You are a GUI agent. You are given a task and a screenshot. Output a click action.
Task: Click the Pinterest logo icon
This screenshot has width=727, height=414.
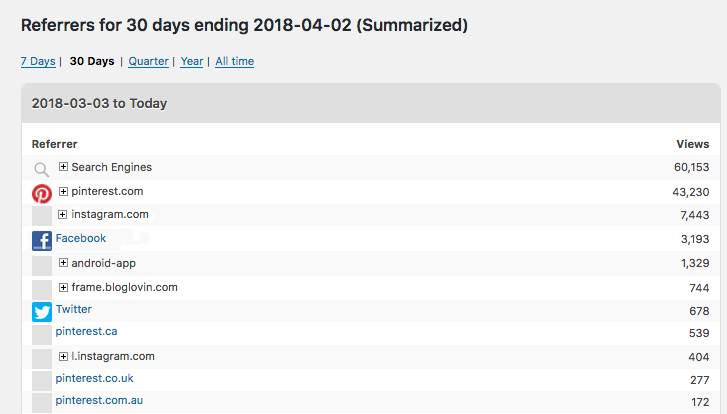(42, 193)
